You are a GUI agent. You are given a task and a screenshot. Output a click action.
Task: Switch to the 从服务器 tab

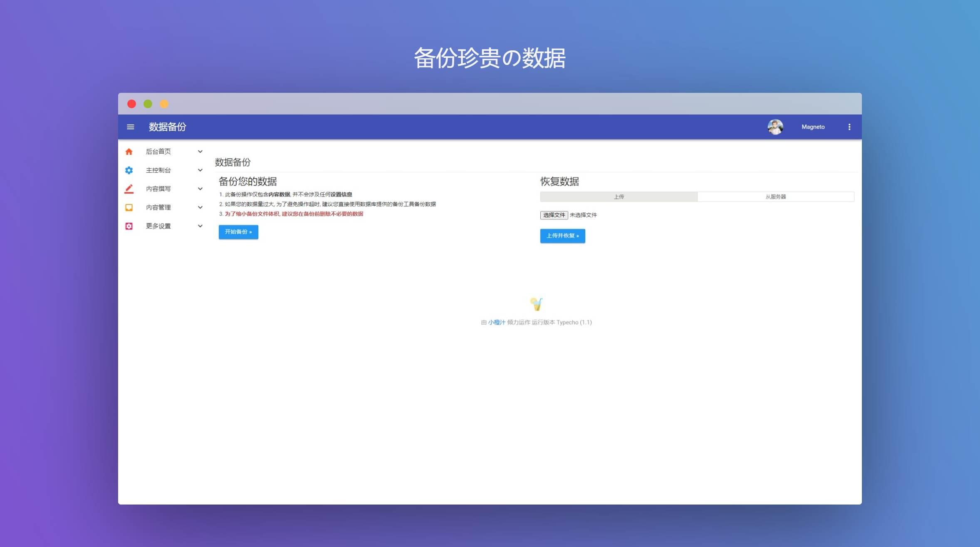[775, 197]
